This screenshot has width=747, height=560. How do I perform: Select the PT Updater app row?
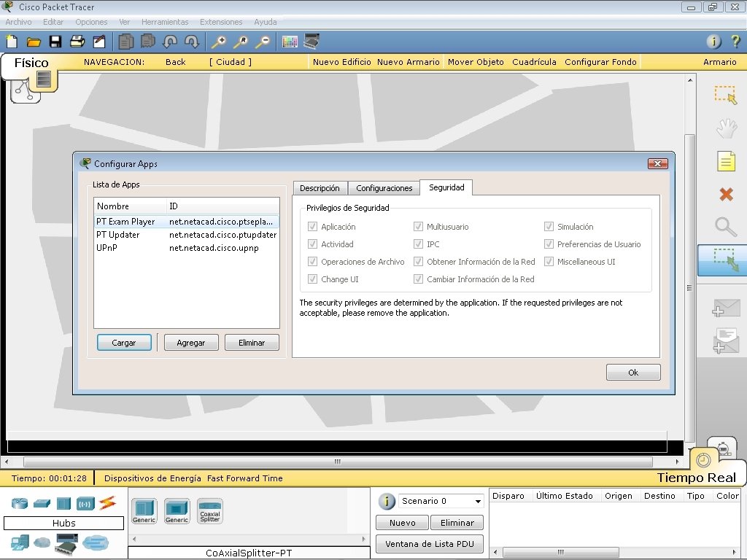[186, 235]
